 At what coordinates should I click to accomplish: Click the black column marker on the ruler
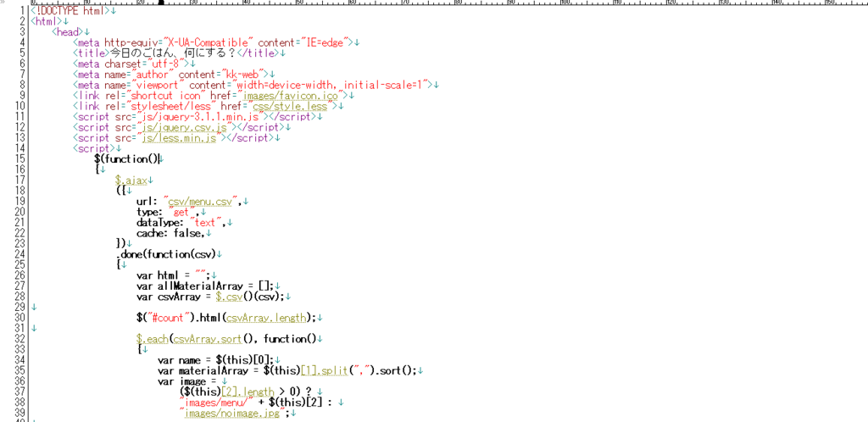(160, 3)
